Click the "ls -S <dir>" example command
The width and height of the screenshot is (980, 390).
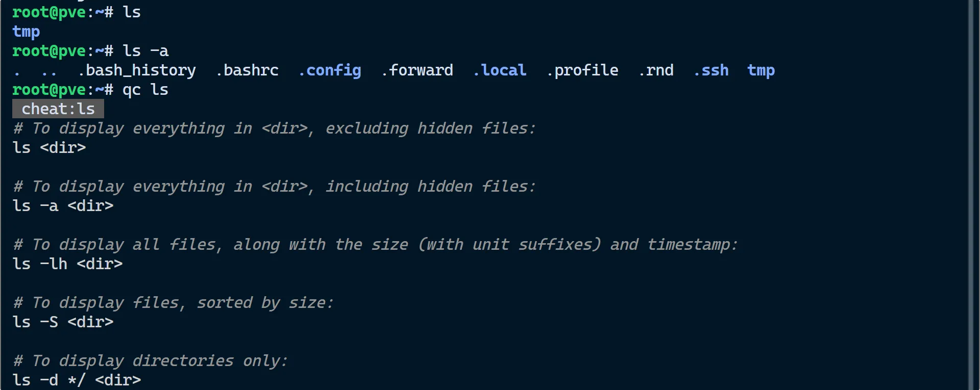(63, 322)
